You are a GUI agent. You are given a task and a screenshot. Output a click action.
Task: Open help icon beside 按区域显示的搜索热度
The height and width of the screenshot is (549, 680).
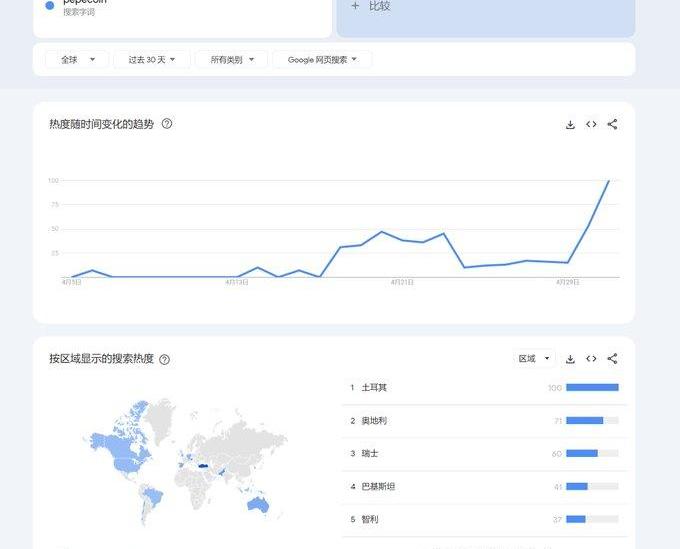164,359
